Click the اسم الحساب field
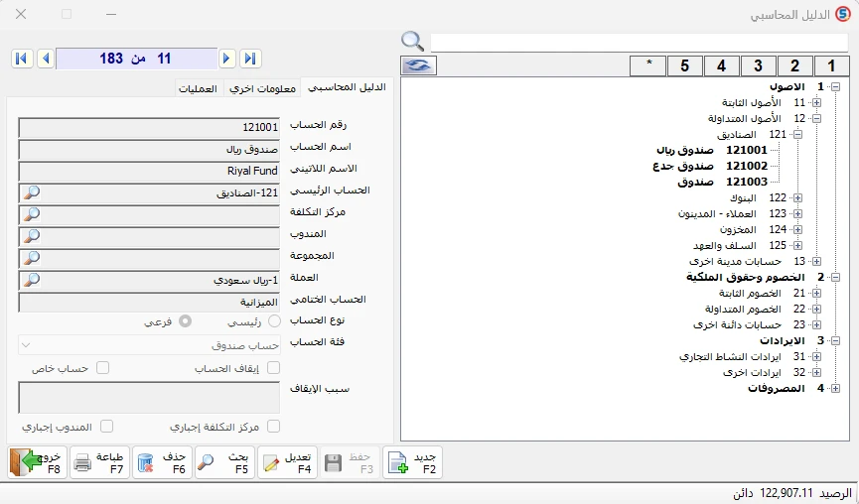The width and height of the screenshot is (859, 504). tap(149, 149)
